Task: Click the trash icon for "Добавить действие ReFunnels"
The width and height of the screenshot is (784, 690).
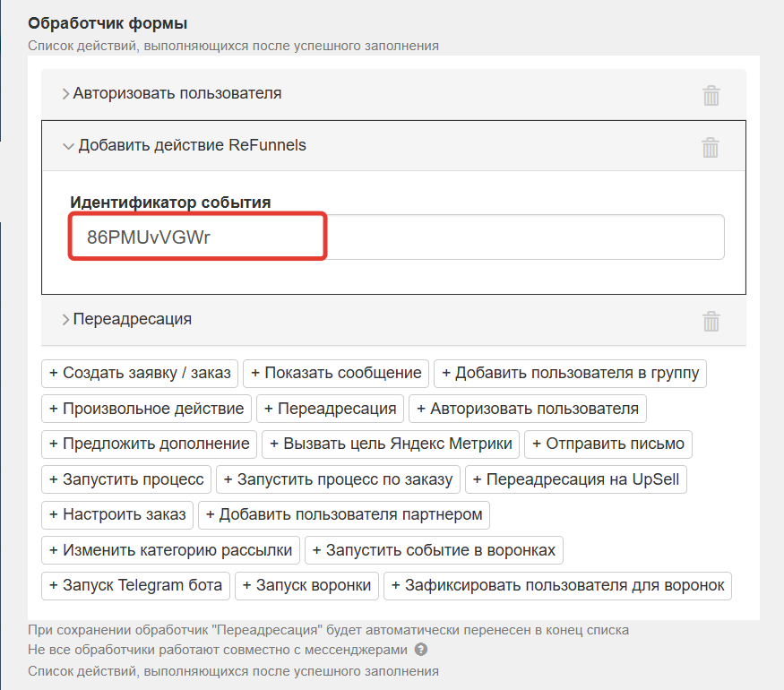Action: tap(711, 147)
